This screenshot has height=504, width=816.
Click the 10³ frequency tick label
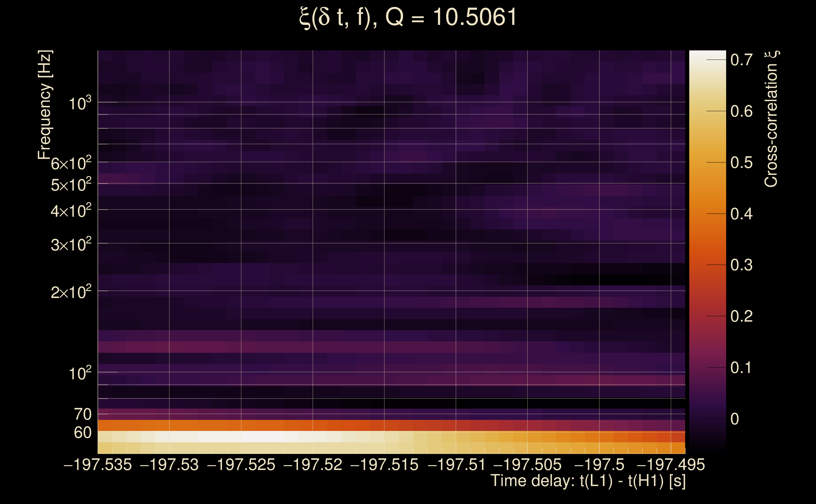coord(80,103)
